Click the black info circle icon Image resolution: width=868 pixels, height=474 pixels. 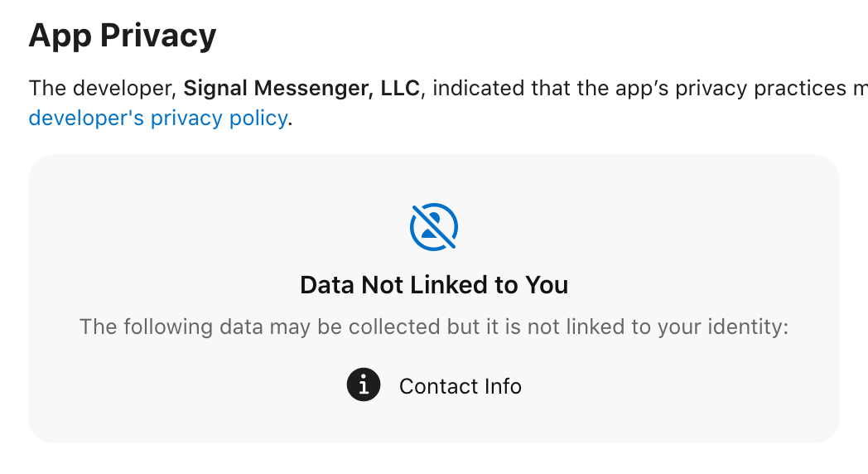pos(364,385)
